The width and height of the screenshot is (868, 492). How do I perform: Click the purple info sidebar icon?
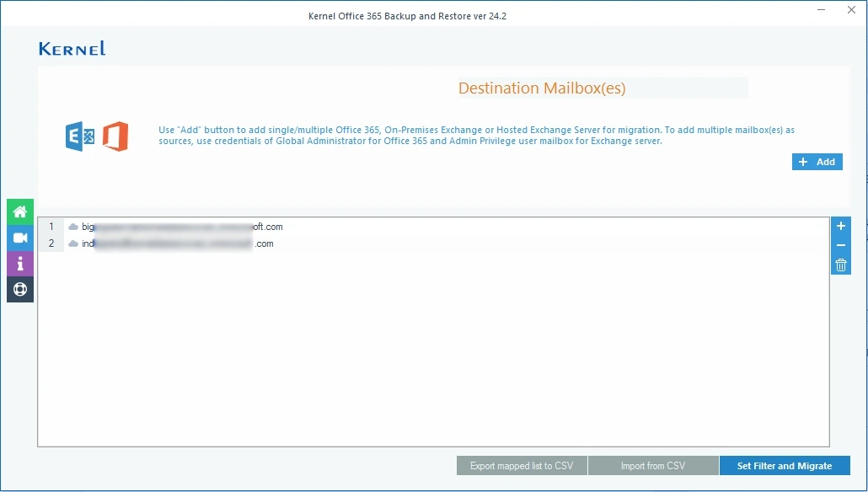click(x=20, y=264)
